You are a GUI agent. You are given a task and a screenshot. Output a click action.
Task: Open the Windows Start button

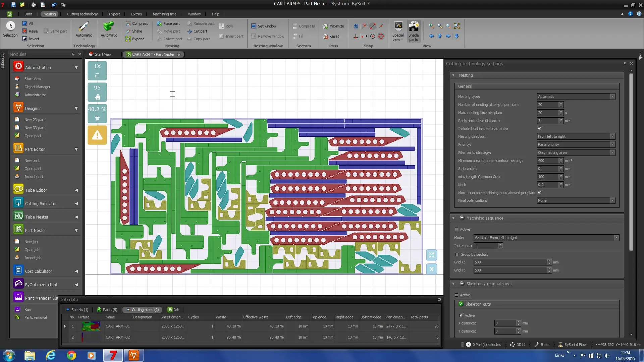pyautogui.click(x=9, y=355)
